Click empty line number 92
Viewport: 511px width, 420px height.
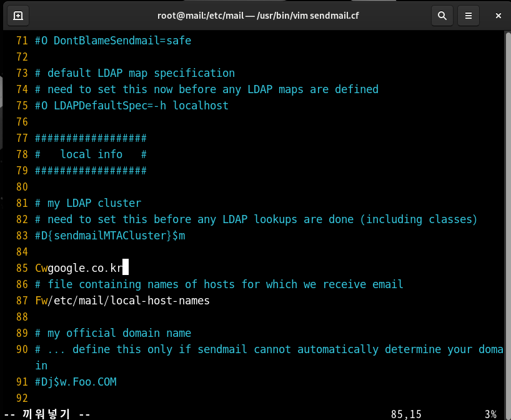[x=22, y=398]
